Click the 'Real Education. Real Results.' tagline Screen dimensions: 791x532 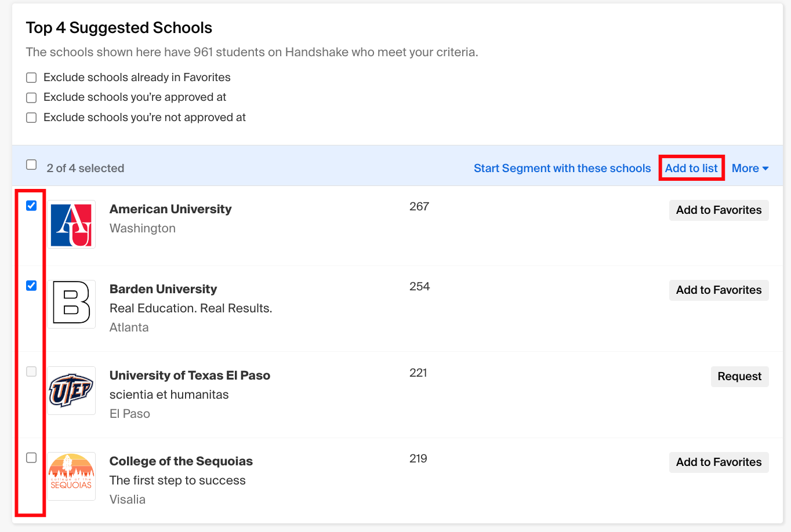coord(191,308)
